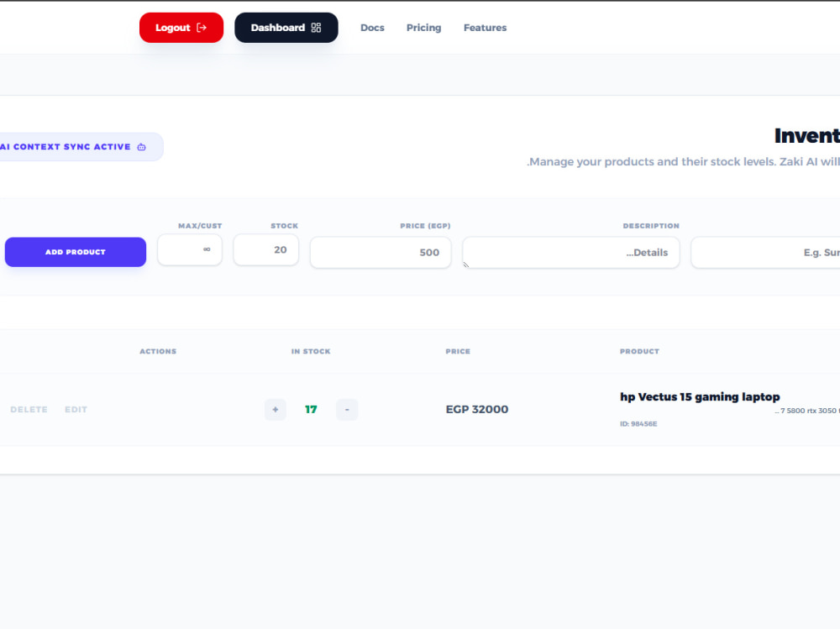
Task: Click the AI Context Sync Active badge
Action: [81, 147]
